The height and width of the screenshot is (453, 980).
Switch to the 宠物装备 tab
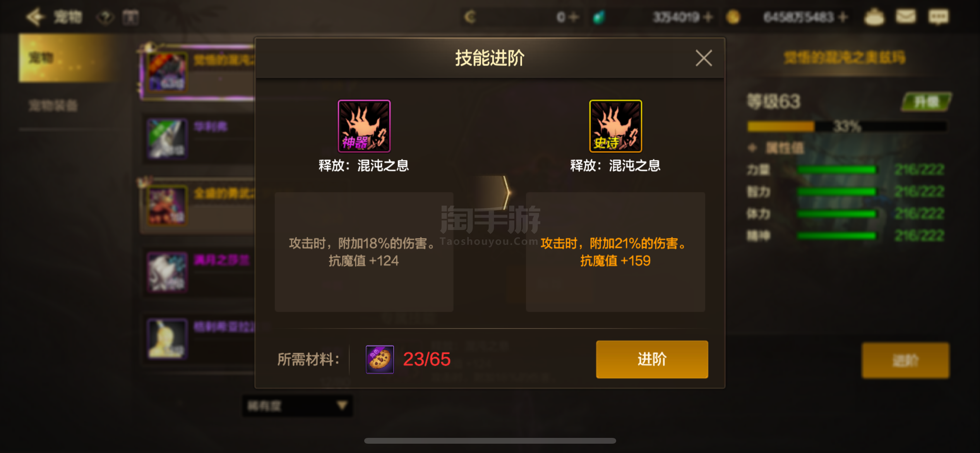coord(53,105)
